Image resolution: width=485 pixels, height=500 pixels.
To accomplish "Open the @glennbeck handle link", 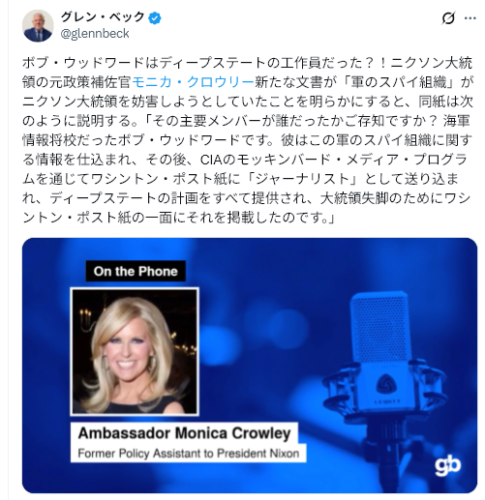I will pyautogui.click(x=95, y=34).
